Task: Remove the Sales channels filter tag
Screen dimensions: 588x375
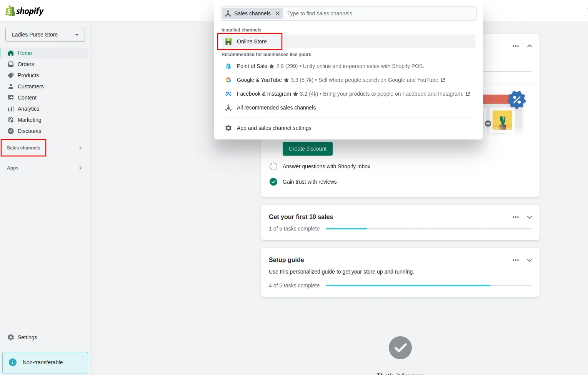Action: click(x=278, y=13)
